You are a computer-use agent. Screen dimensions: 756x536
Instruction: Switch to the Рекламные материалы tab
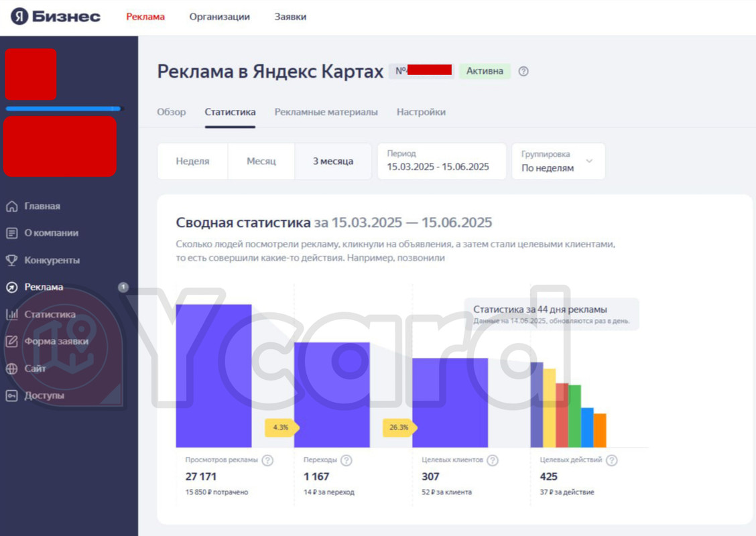click(326, 112)
